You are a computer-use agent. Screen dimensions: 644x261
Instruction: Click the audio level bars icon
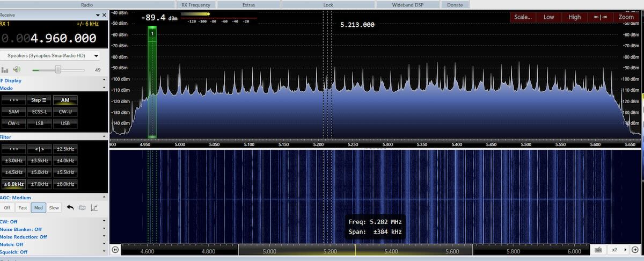5,70
